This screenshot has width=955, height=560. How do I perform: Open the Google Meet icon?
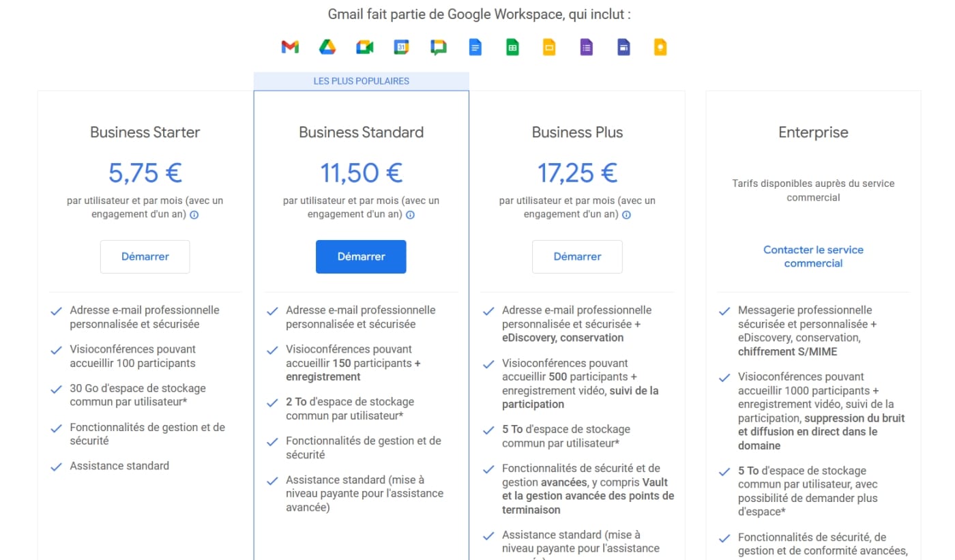click(x=365, y=47)
